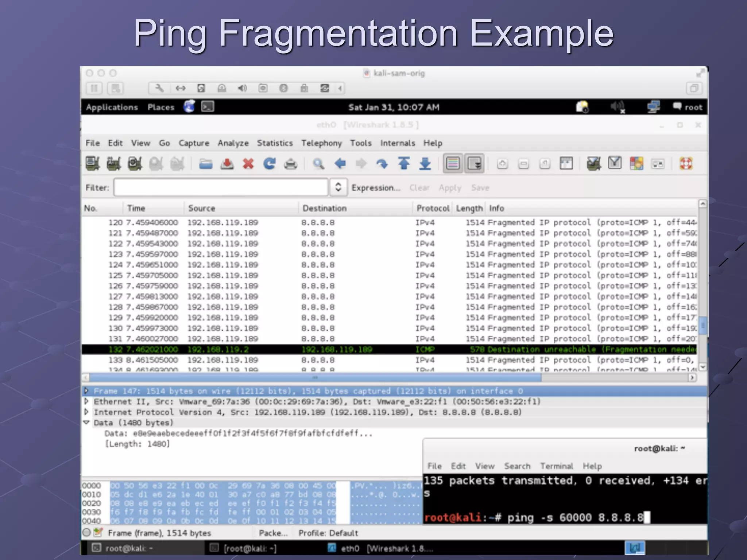Viewport: 747px width, 560px height.
Task: Open the filter history dropdown
Action: (x=338, y=187)
